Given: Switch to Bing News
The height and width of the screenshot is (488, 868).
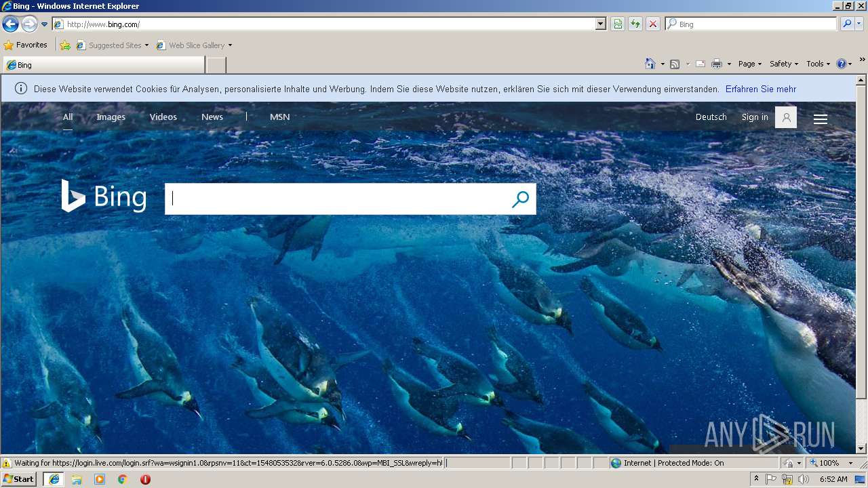Looking at the screenshot, I should coord(212,117).
